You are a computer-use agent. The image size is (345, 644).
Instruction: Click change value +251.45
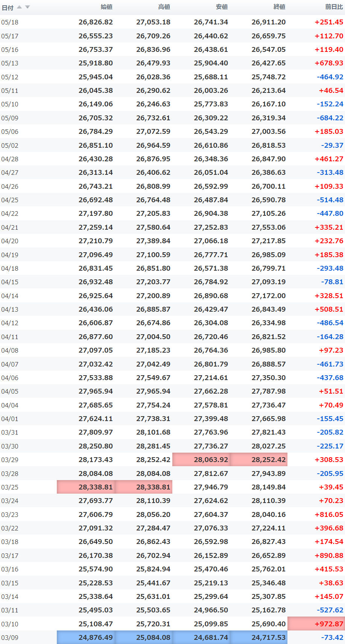[329, 22]
